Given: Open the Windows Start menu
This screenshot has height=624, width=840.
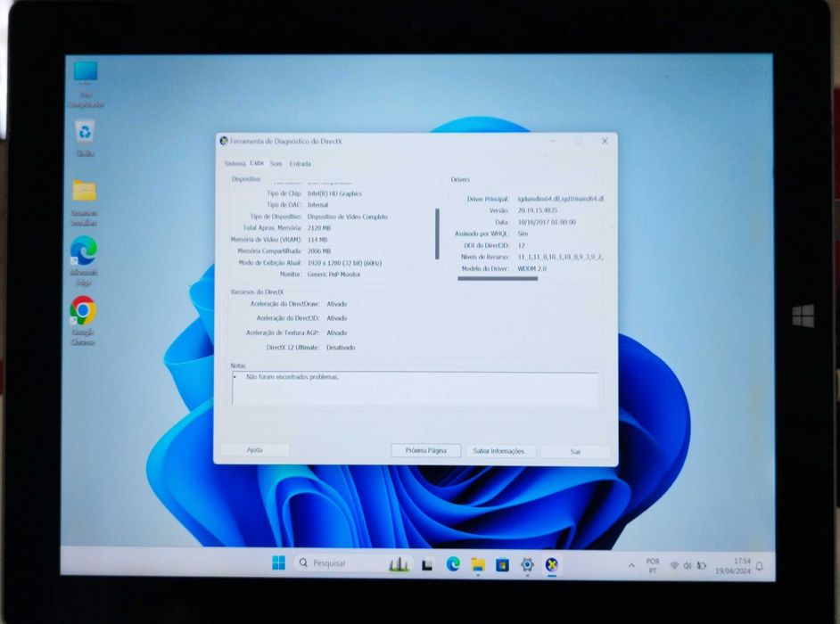Looking at the screenshot, I should pos(278,563).
